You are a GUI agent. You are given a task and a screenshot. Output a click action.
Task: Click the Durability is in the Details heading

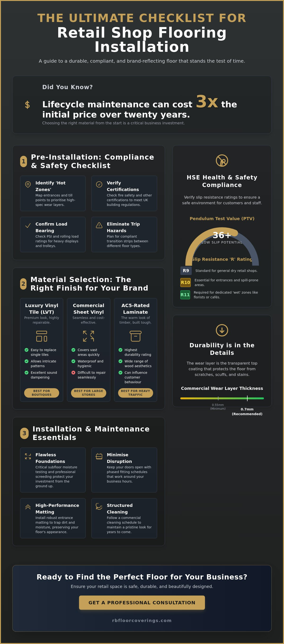(222, 349)
